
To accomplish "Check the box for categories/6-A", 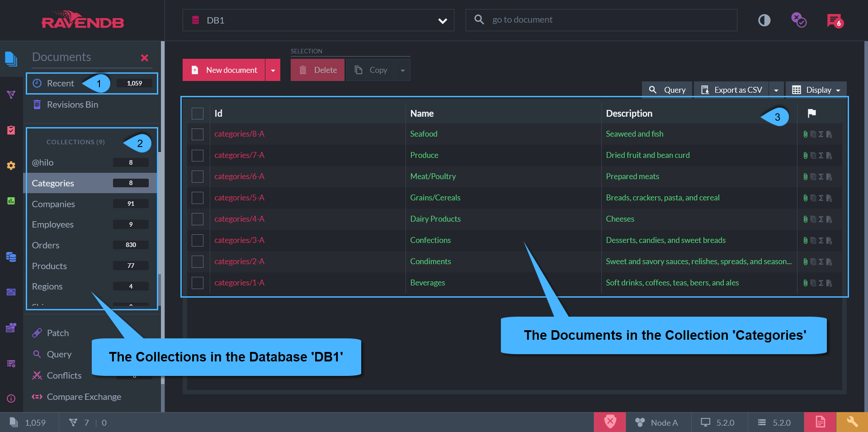I will pyautogui.click(x=198, y=176).
